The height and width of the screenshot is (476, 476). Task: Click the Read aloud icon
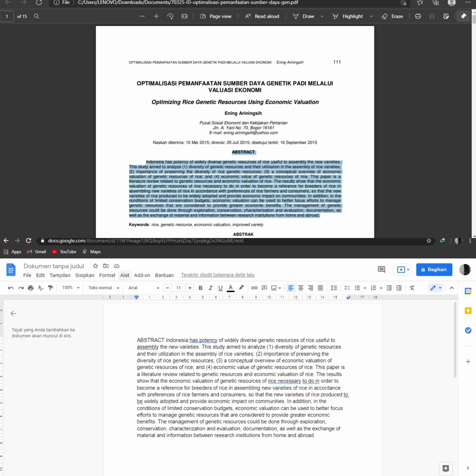[248, 16]
